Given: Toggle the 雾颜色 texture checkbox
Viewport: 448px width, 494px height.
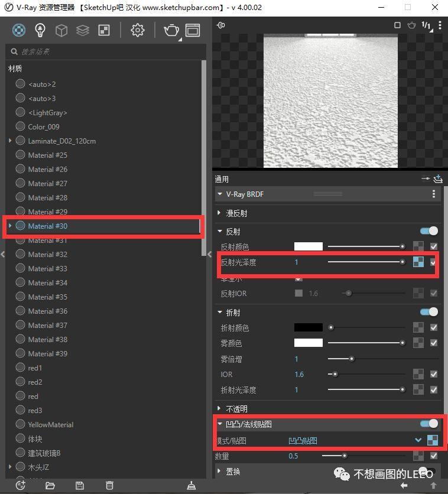Looking at the screenshot, I should [434, 343].
